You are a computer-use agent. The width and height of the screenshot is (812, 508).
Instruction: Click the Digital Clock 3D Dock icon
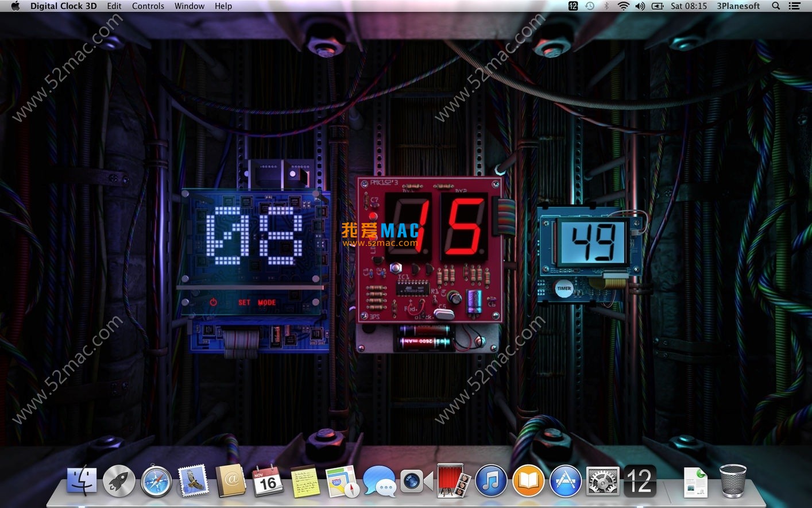pos(640,481)
